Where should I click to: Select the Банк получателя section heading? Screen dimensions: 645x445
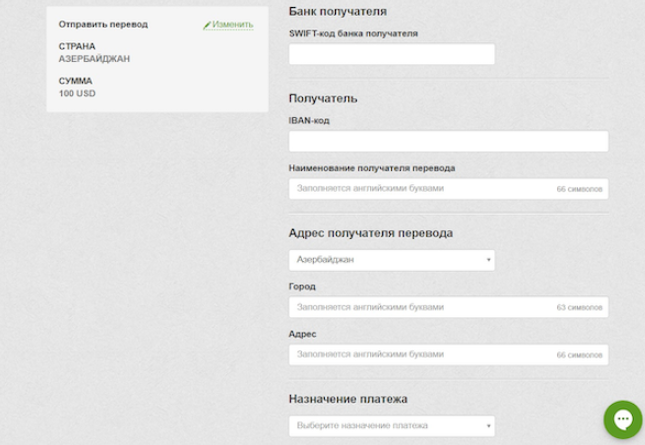pyautogui.click(x=337, y=12)
